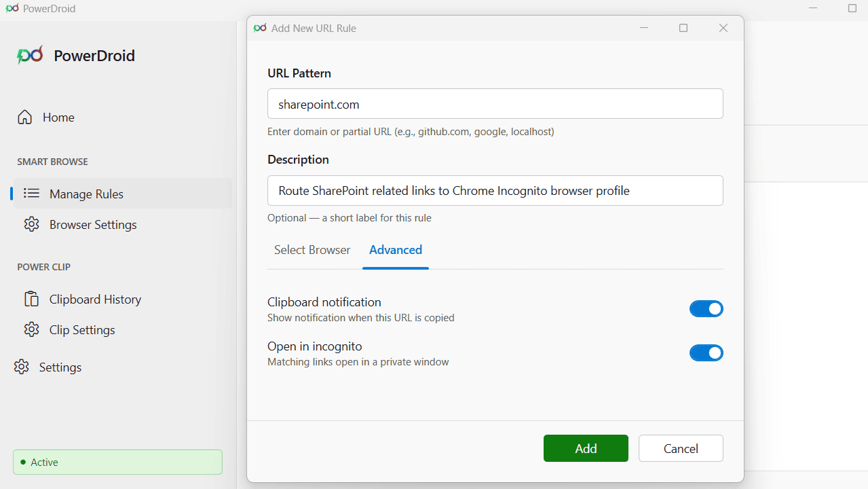The height and width of the screenshot is (489, 868).
Task: Click the Clip Settings gear icon
Action: [31, 329]
